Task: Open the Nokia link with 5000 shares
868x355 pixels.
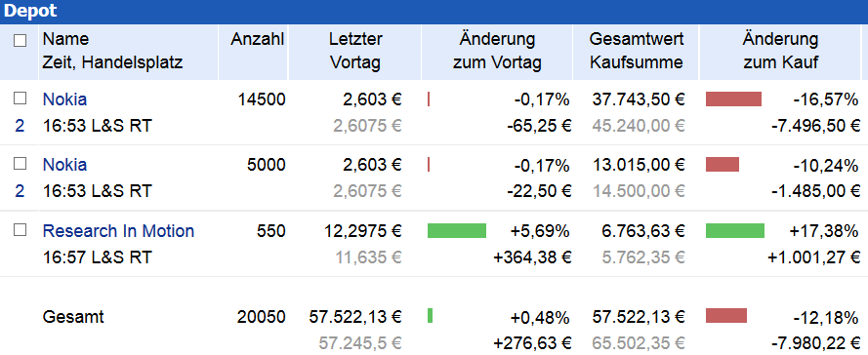Action: (x=64, y=165)
